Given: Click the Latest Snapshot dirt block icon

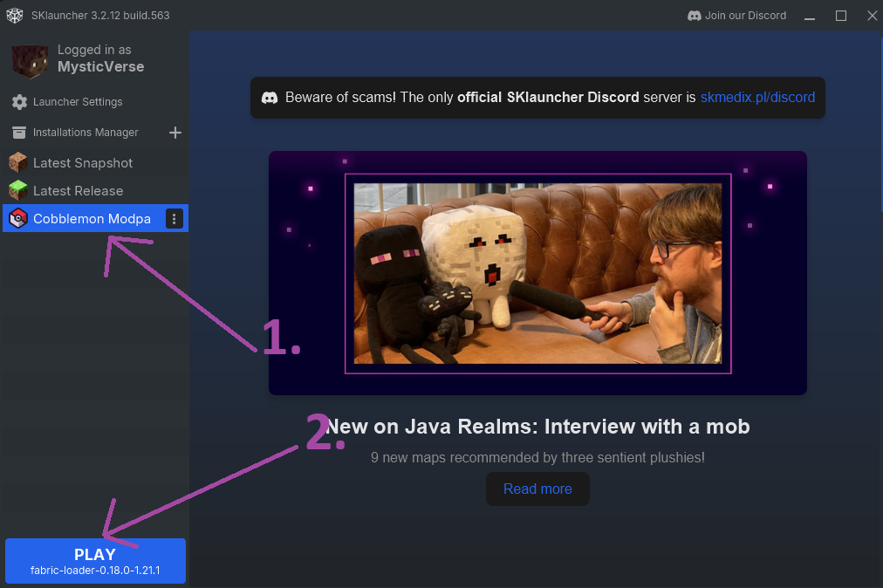Looking at the screenshot, I should coord(18,163).
